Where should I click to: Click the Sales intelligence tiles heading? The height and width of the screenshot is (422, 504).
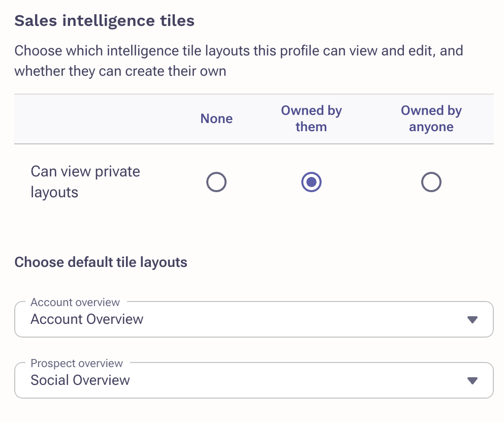pyautogui.click(x=104, y=21)
